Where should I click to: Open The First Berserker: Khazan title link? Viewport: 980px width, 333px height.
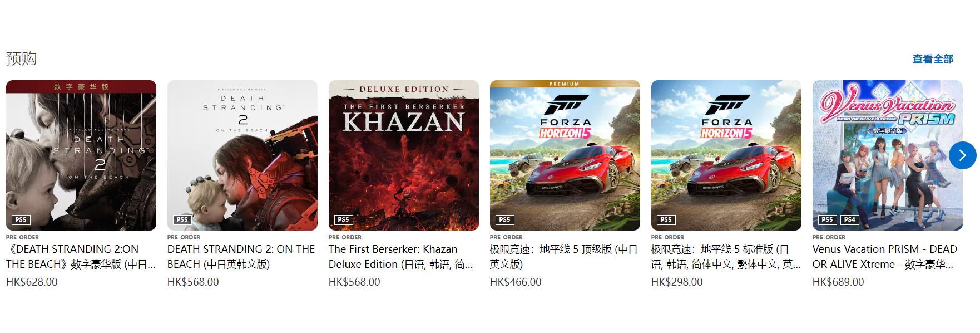point(401,257)
